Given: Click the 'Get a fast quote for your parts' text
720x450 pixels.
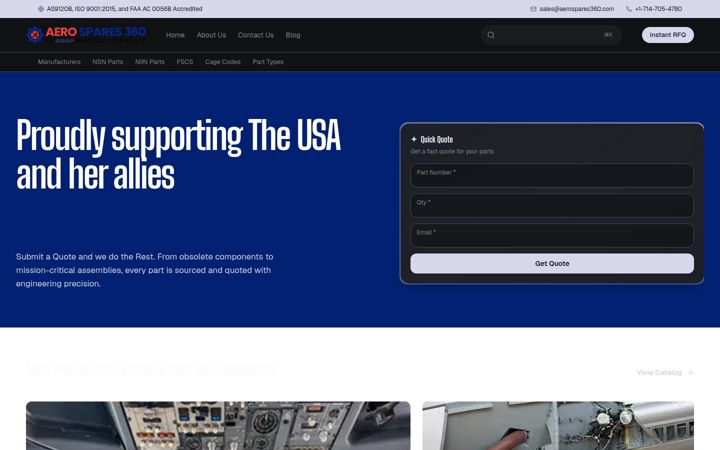Looking at the screenshot, I should (x=452, y=151).
